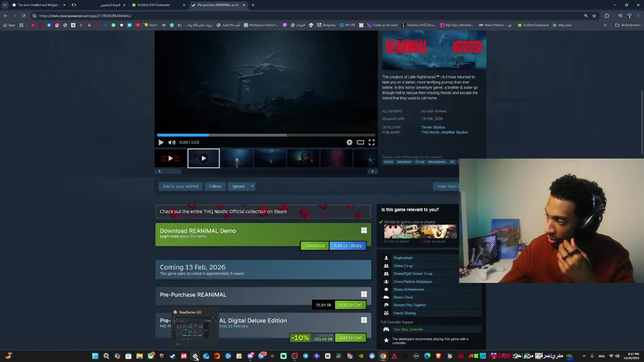644x362 pixels.
Task: Open Epic Games Launcher taskbar icon
Action: 162,356
